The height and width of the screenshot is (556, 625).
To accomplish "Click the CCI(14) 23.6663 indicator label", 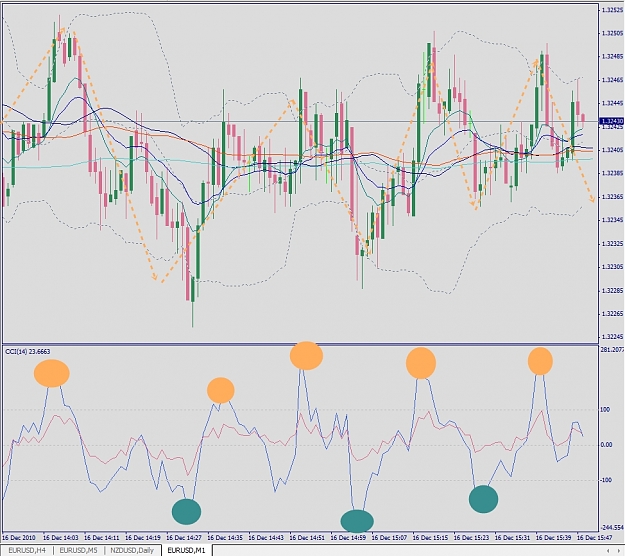I will (x=28, y=352).
